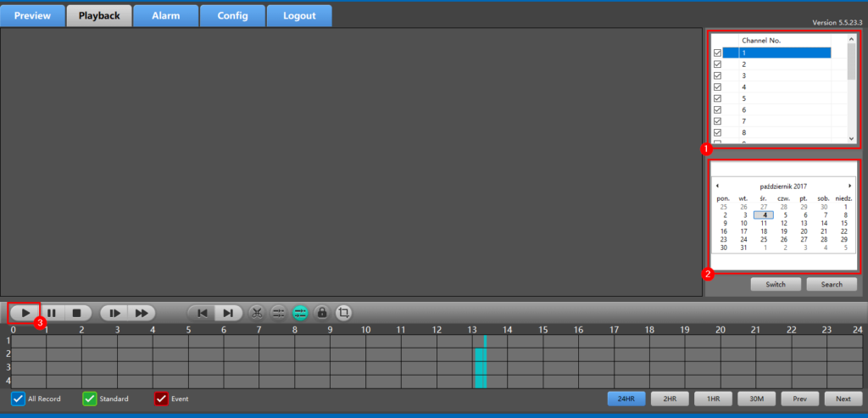Set timeline zoom to 2HR
868x418 pixels.
(x=669, y=398)
